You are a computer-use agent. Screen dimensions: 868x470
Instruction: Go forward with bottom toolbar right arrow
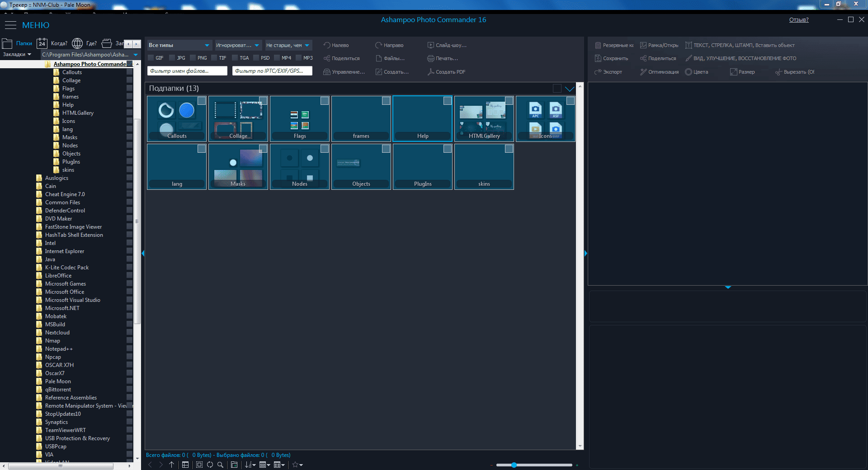pos(161,465)
